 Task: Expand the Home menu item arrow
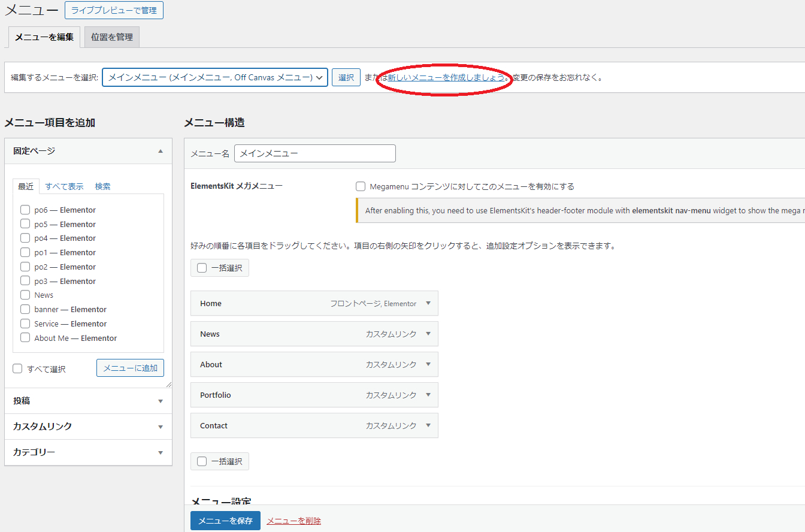[428, 303]
